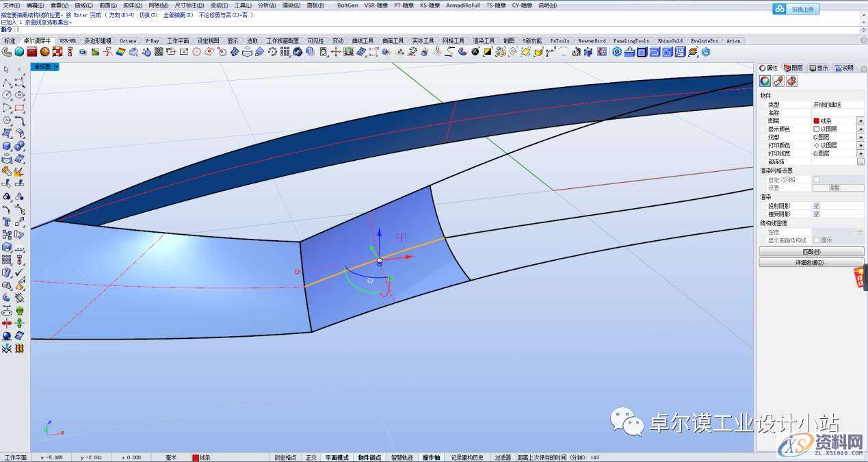
Task: Click the red rectangle tool icon
Action: 19,108
